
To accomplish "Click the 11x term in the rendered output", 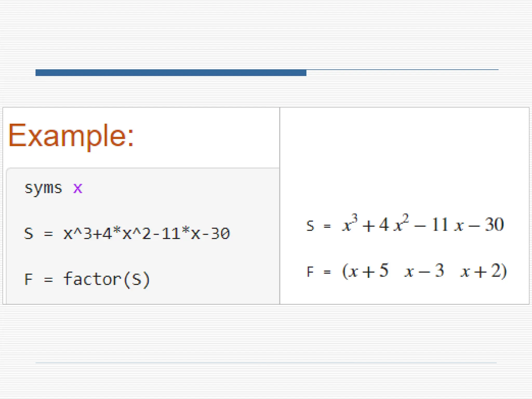I will pyautogui.click(x=447, y=225).
